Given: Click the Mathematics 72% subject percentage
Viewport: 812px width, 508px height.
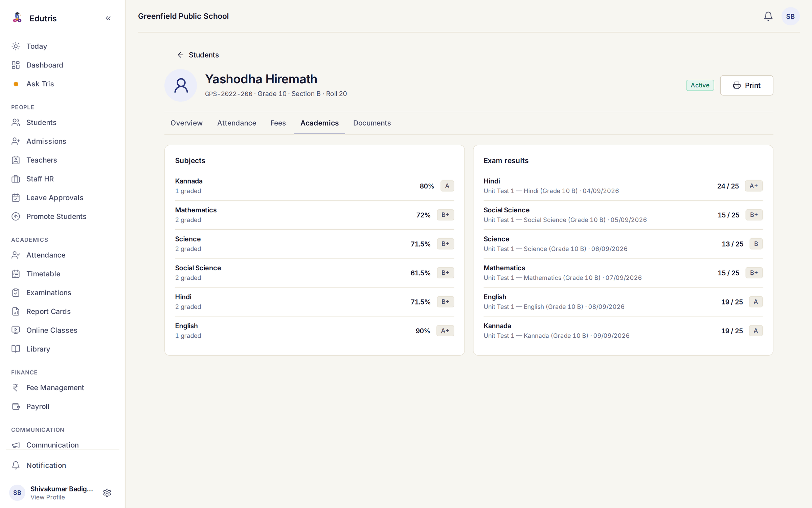Looking at the screenshot, I should click(423, 215).
